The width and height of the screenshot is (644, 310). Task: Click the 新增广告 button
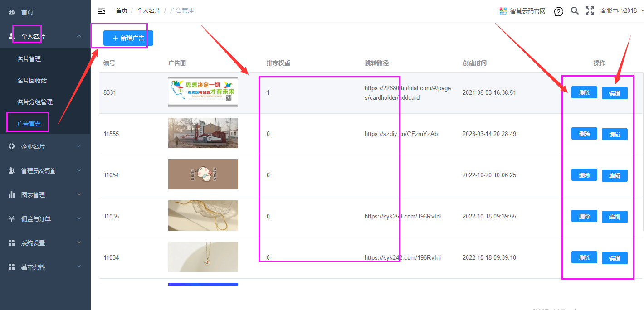pos(128,39)
